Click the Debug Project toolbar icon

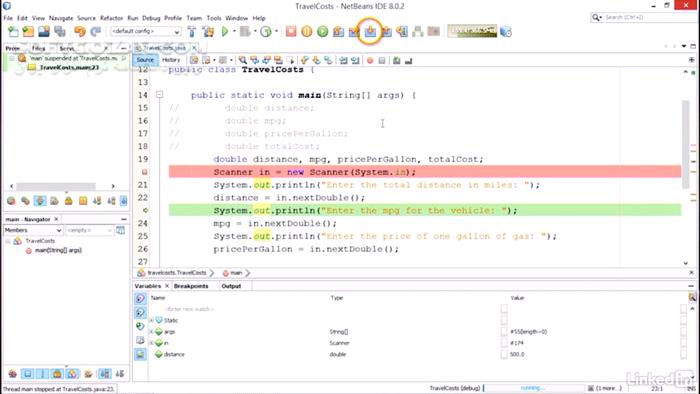click(245, 32)
